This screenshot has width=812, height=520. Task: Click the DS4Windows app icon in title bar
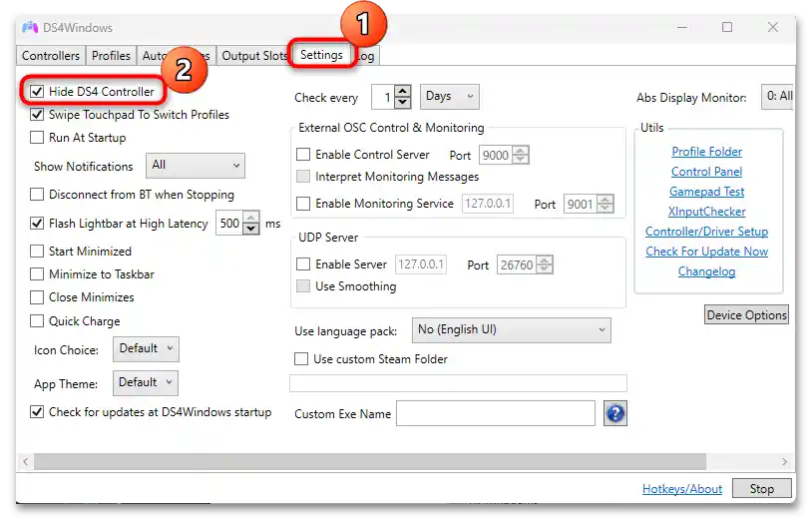coord(30,28)
